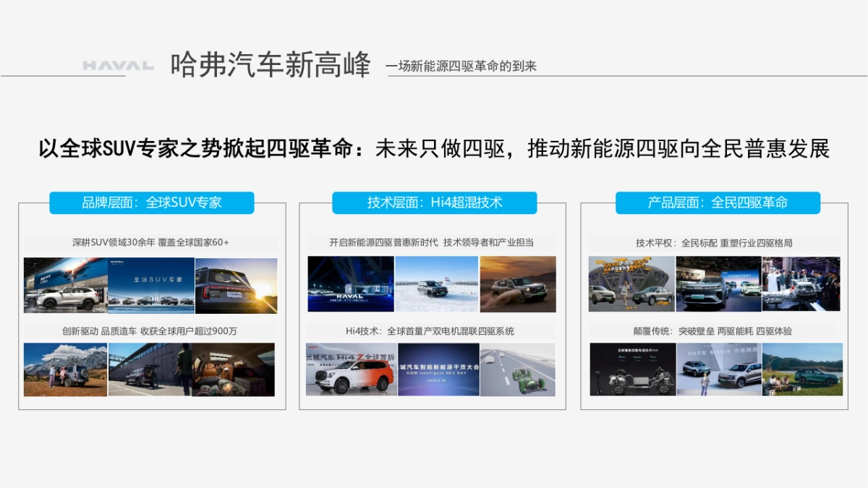
Task: Toggle the 产品层面：全民四驱革命 header
Action: coord(716,202)
